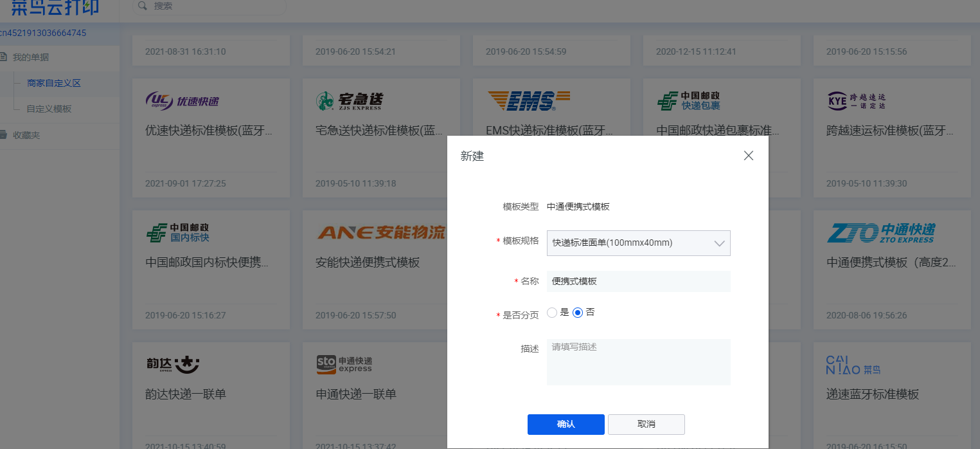
Task: Click the timestamp 2019-06-20 15:57:50
Action: point(356,315)
